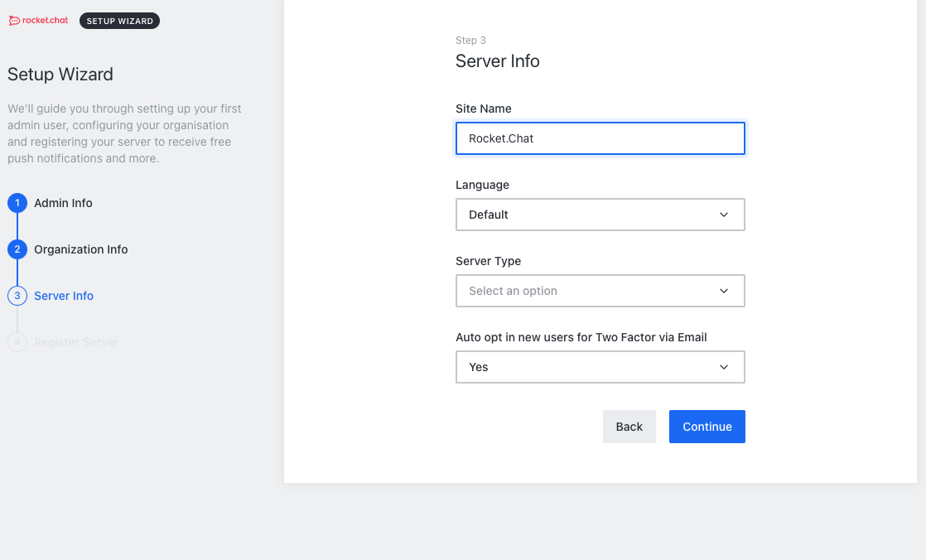The width and height of the screenshot is (926, 560).
Task: Click the Rocket.Chat logo
Action: coord(38,21)
